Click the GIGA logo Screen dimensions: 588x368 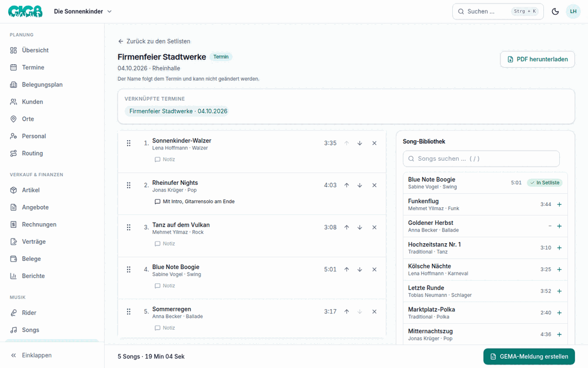[x=25, y=11]
